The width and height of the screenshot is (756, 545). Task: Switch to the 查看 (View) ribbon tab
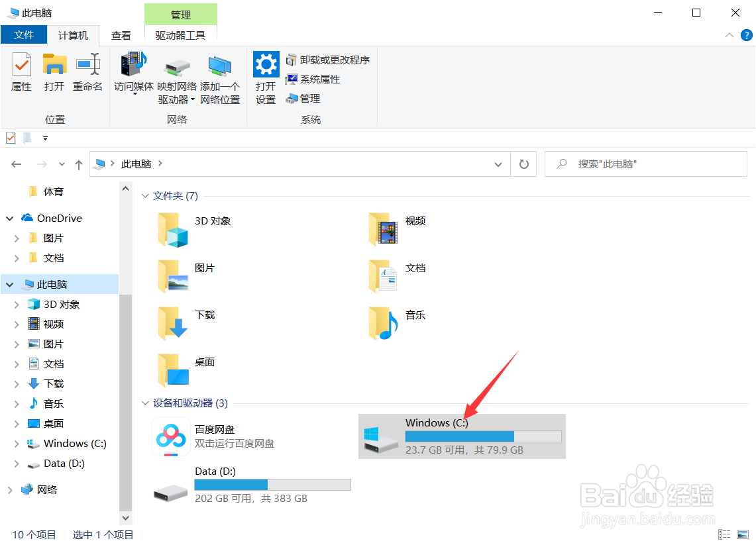coord(121,35)
